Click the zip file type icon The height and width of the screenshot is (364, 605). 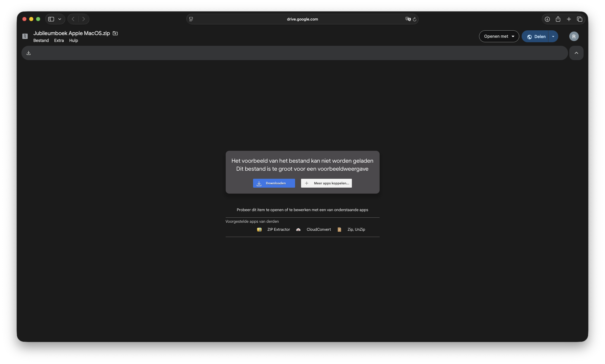pos(25,36)
